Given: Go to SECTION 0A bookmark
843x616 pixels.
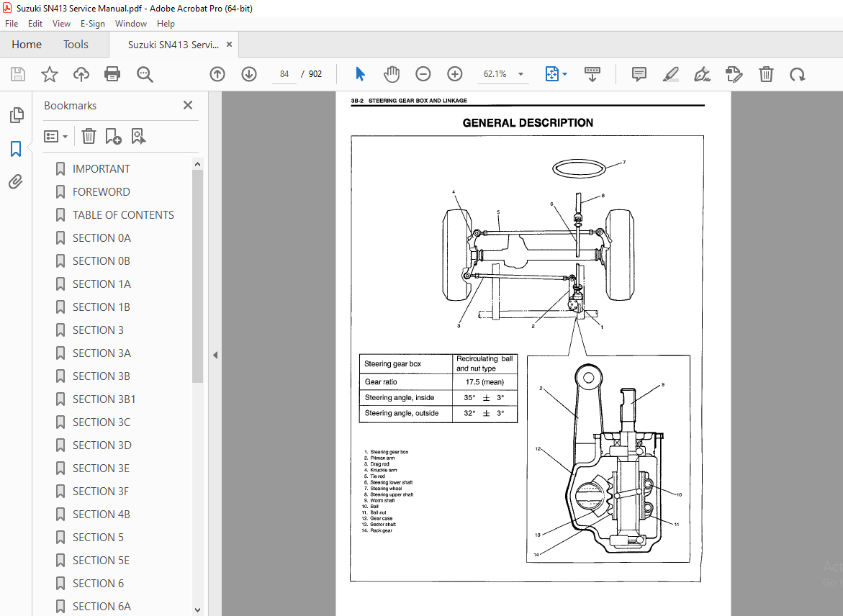Looking at the screenshot, I should click(x=102, y=238).
